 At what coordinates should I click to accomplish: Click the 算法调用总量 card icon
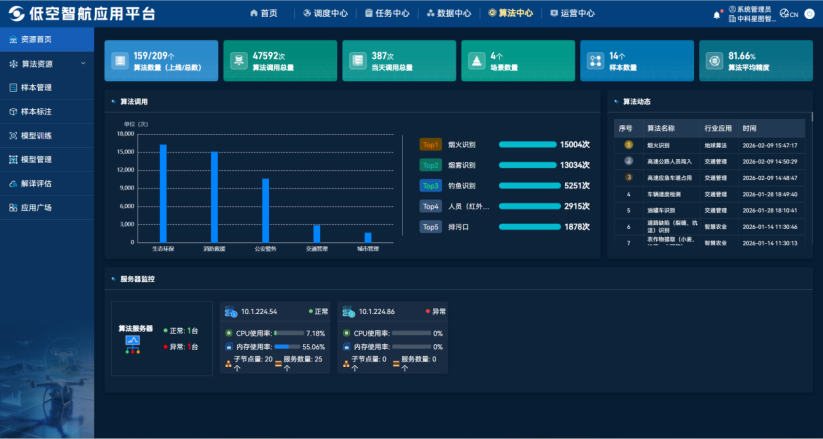coord(239,60)
